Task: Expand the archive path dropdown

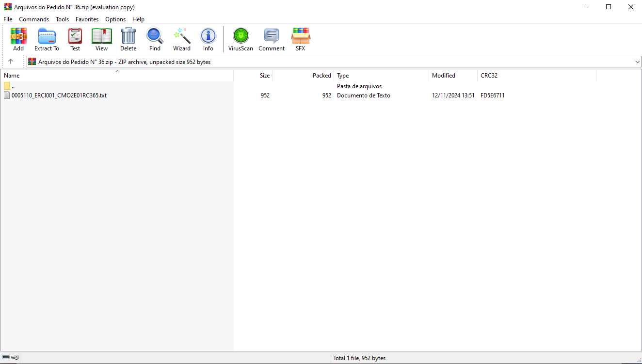Action: (637, 62)
